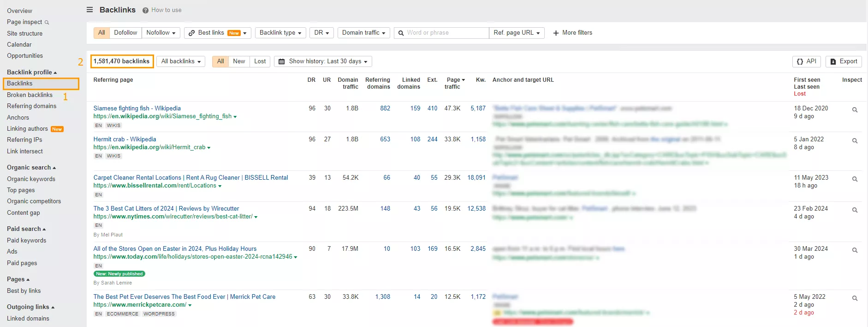Open the hamburger menu next to Backlinks
The width and height of the screenshot is (868, 327).
89,10
